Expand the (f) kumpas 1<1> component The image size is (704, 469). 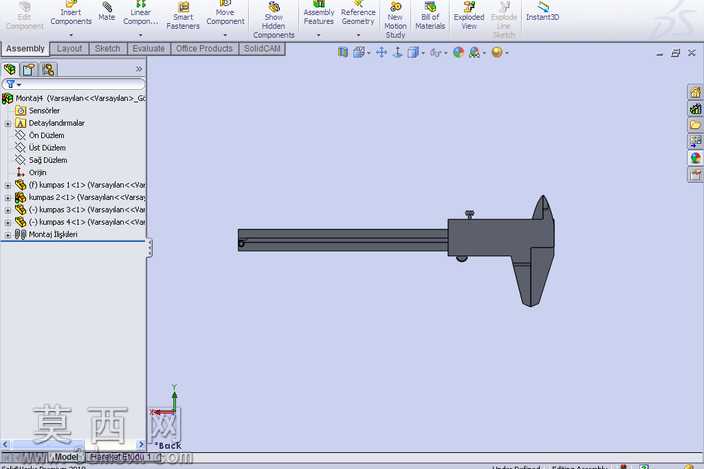coord(8,185)
